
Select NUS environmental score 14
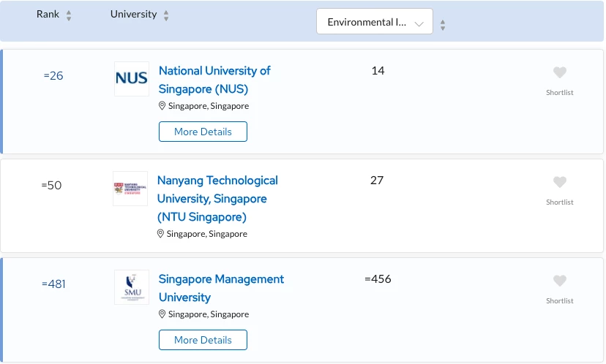point(378,71)
